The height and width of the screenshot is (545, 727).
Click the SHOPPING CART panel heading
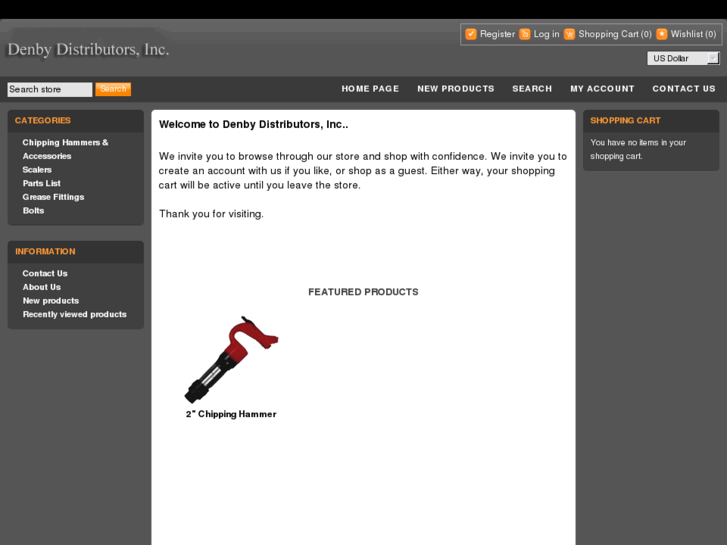click(x=625, y=121)
